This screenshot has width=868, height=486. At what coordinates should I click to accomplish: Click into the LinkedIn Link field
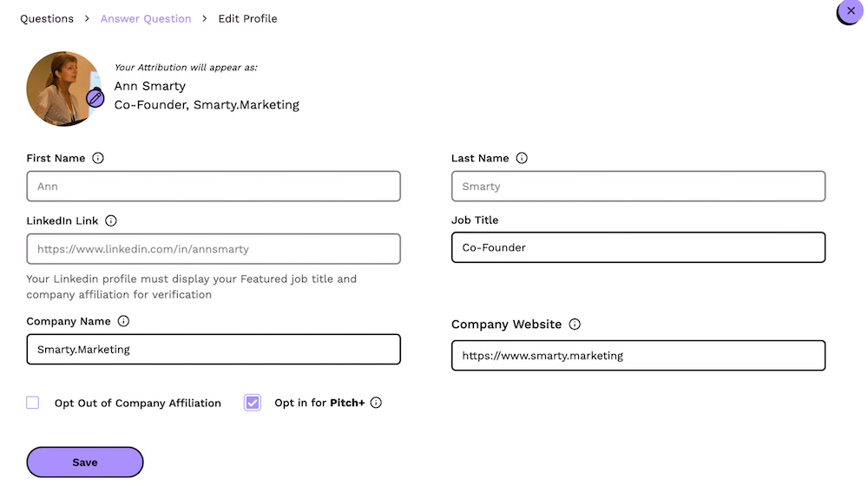(214, 249)
